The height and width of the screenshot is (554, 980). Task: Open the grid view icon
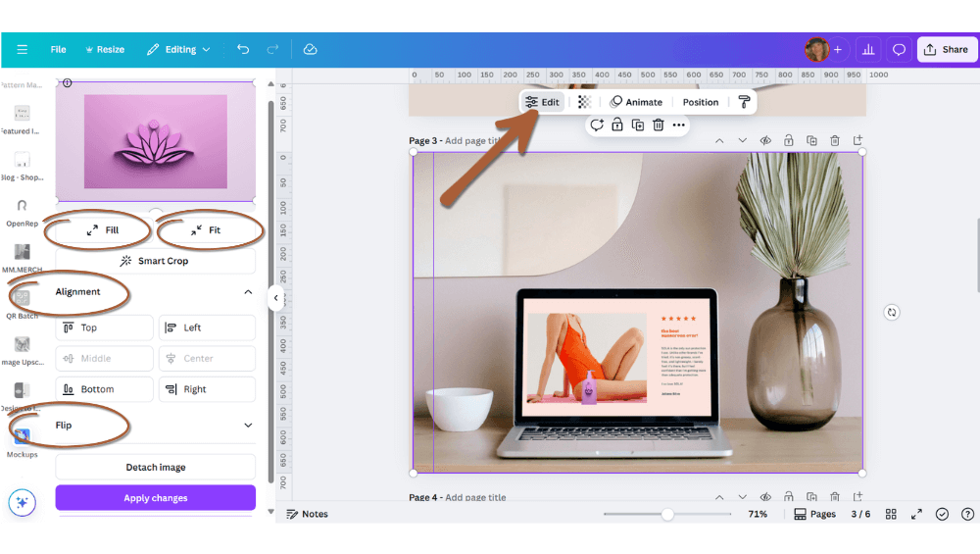891,514
